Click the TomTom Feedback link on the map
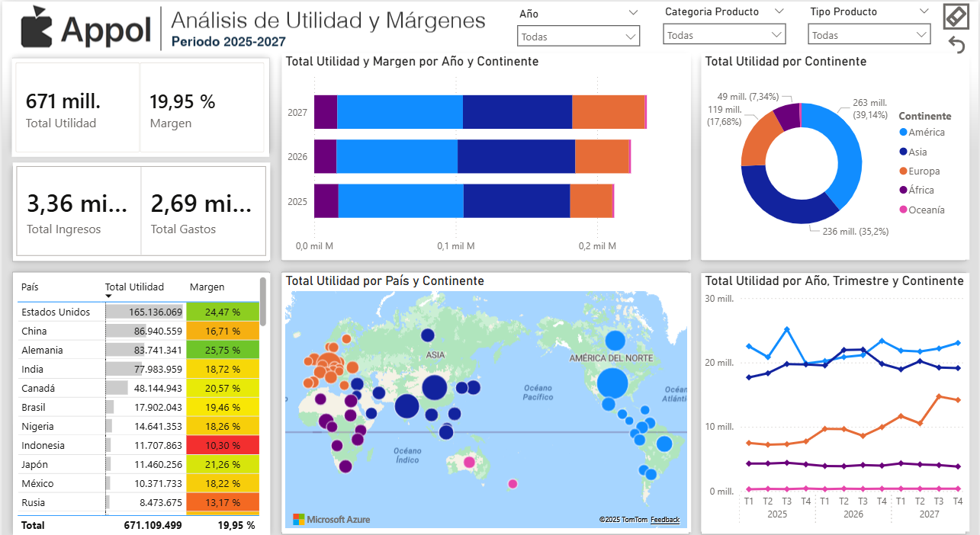 point(664,520)
